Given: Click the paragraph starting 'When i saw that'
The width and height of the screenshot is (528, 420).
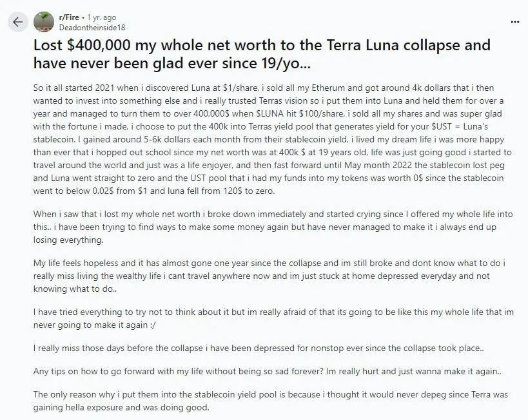Looking at the screenshot, I should [x=273, y=227].
